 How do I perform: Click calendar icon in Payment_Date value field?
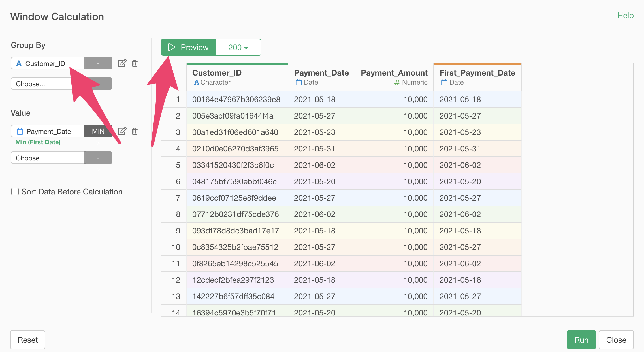(x=20, y=131)
